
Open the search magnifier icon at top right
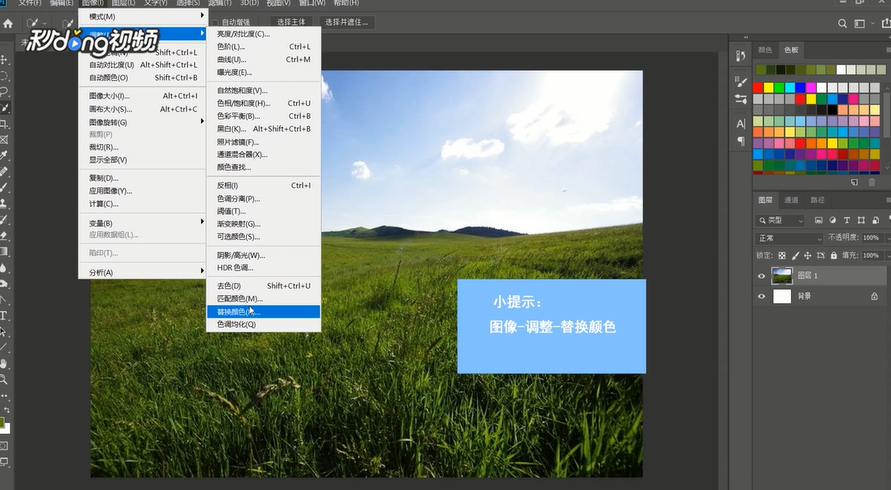842,23
